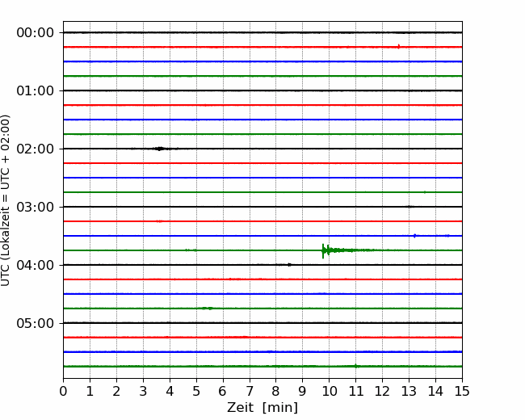Click the x-axis tick label 2
This screenshot has height=420, width=525.
116,391
